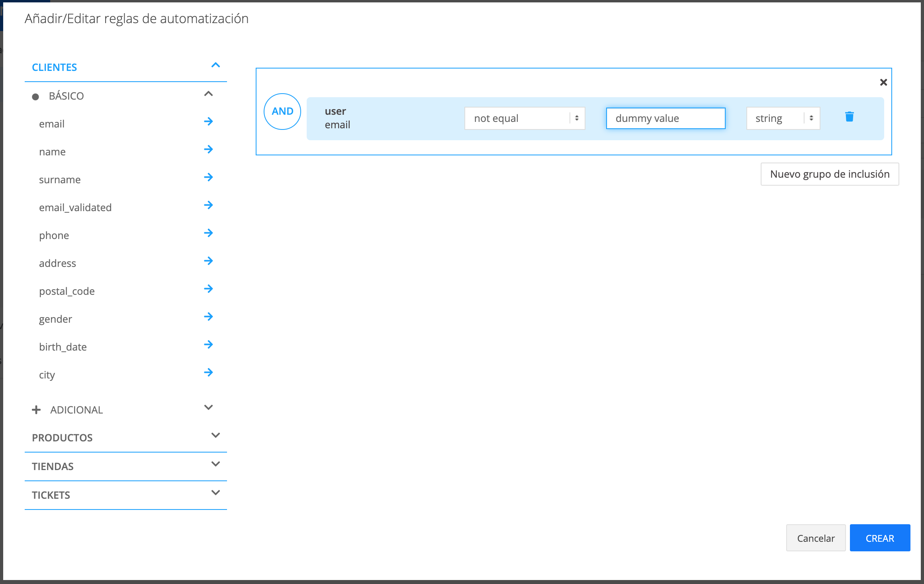The width and height of the screenshot is (924, 584).
Task: Open the 'not equal' operator dropdown
Action: [524, 118]
